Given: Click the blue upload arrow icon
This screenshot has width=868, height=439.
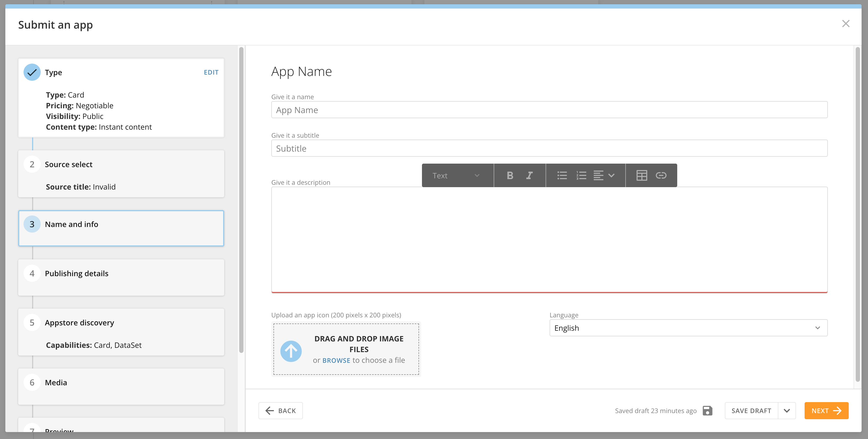Looking at the screenshot, I should pos(291,351).
